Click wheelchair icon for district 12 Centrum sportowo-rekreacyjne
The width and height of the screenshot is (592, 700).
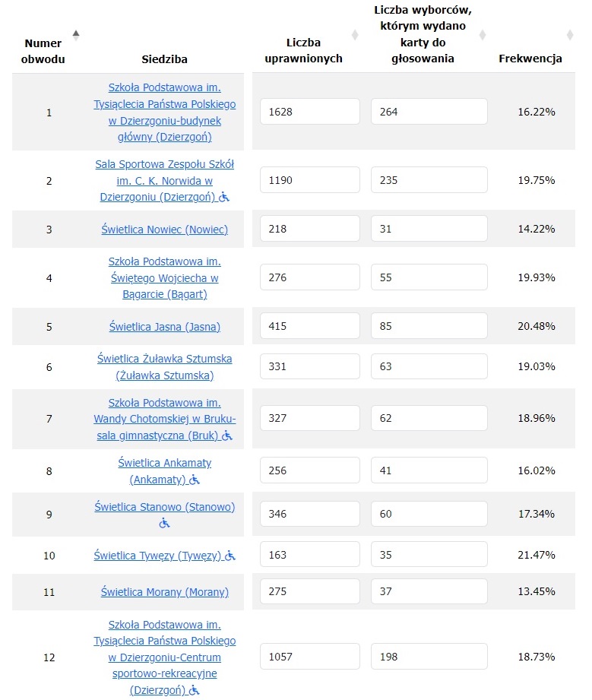tap(195, 690)
